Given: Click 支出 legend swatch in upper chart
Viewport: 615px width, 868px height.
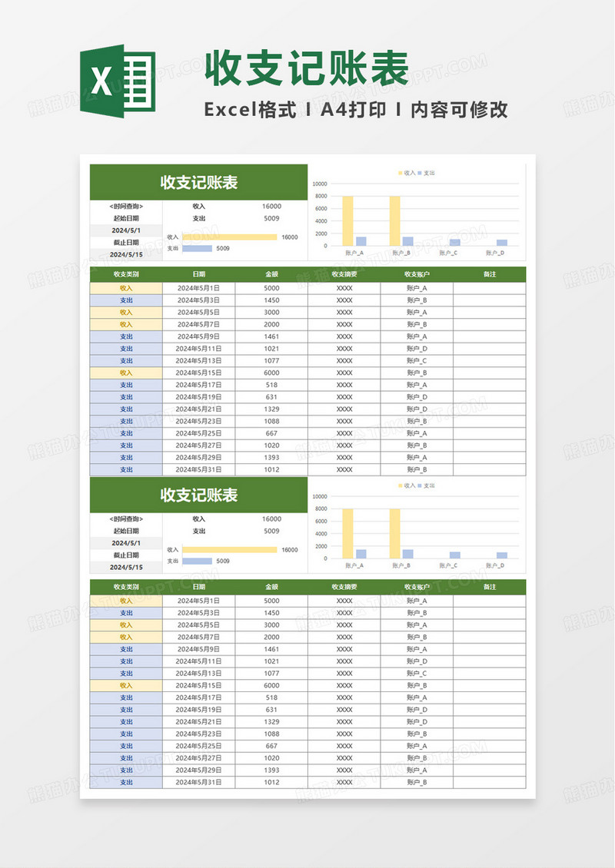Looking at the screenshot, I should coord(420,174).
